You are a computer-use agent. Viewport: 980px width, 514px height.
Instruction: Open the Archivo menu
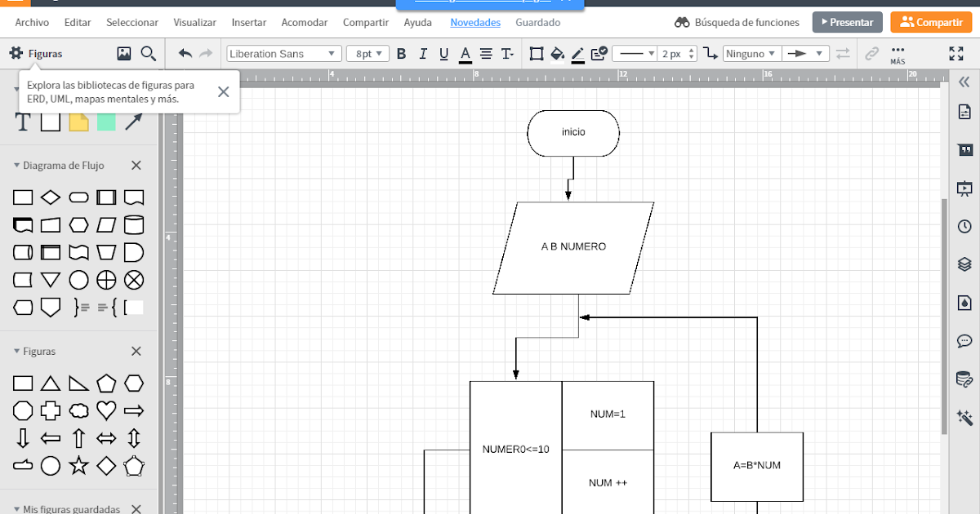pos(31,22)
